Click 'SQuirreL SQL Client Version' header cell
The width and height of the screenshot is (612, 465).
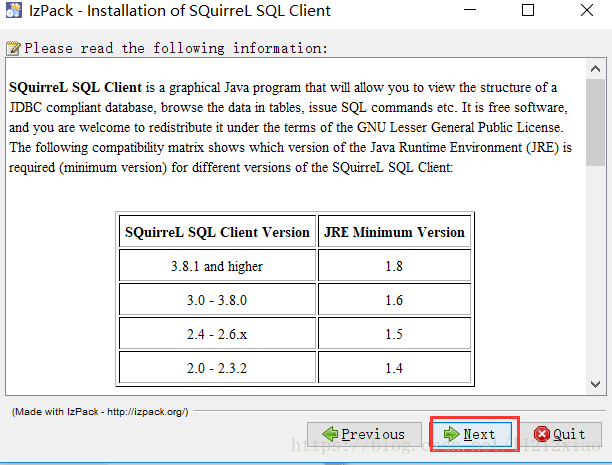(x=217, y=232)
